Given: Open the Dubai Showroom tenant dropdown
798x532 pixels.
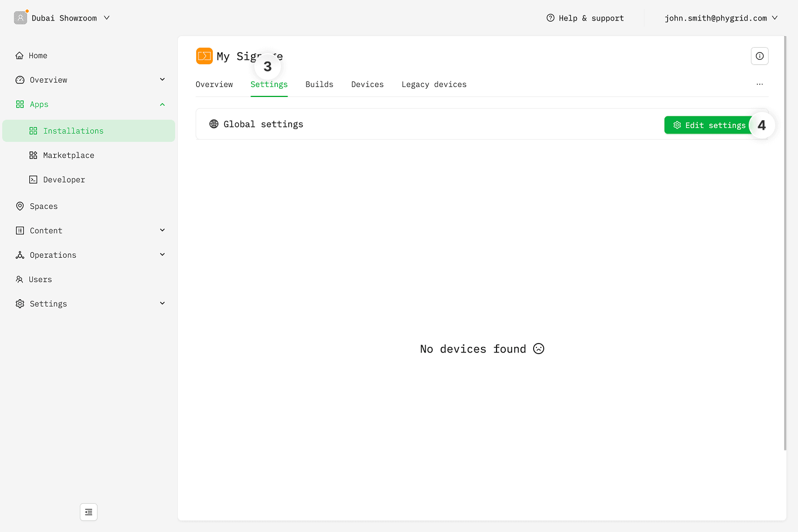Looking at the screenshot, I should [63, 18].
